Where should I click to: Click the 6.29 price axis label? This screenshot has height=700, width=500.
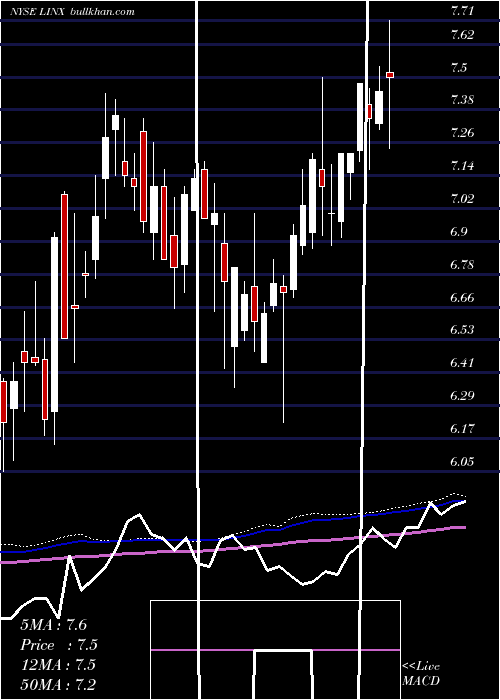pyautogui.click(x=462, y=396)
